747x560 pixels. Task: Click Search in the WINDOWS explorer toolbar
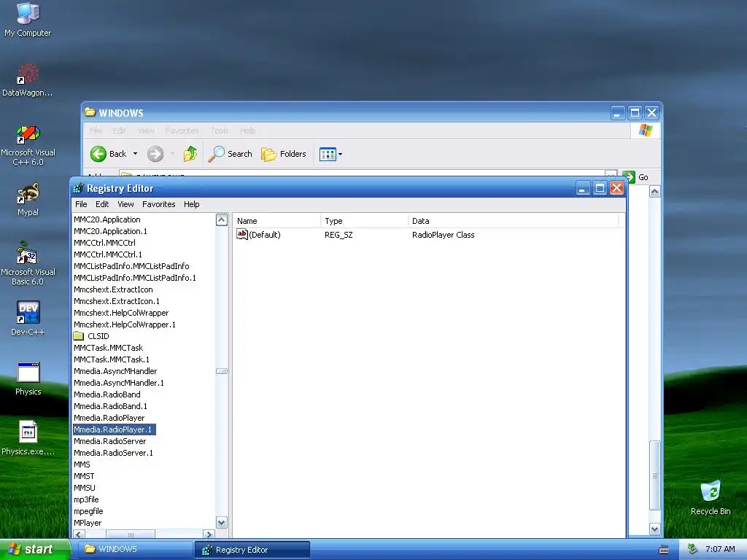coord(230,154)
